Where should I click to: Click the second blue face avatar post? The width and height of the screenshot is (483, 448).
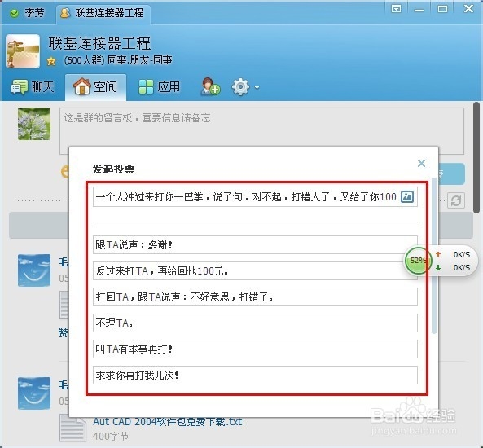click(x=34, y=393)
